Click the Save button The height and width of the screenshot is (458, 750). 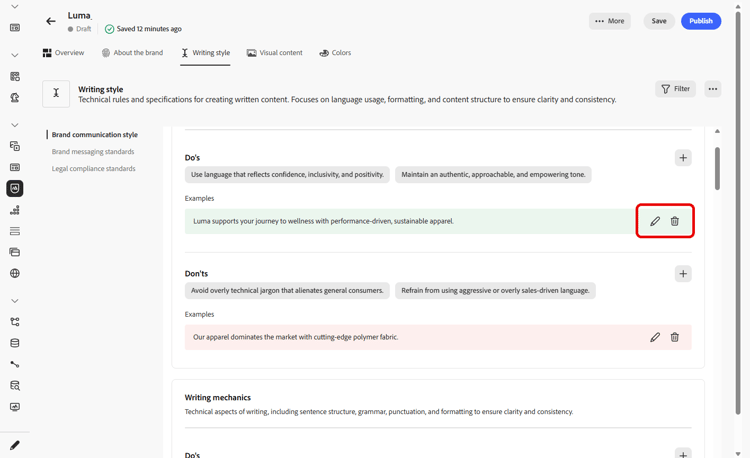(659, 21)
